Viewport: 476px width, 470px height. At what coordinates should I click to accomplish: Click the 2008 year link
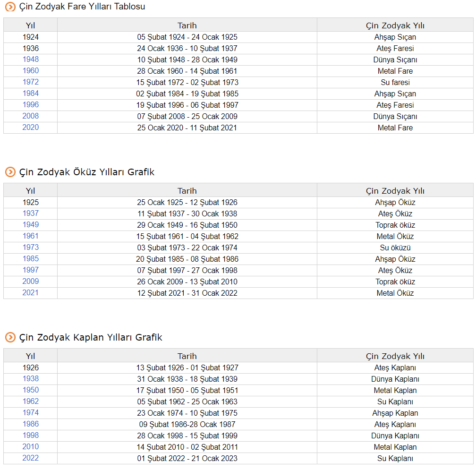pyautogui.click(x=31, y=116)
